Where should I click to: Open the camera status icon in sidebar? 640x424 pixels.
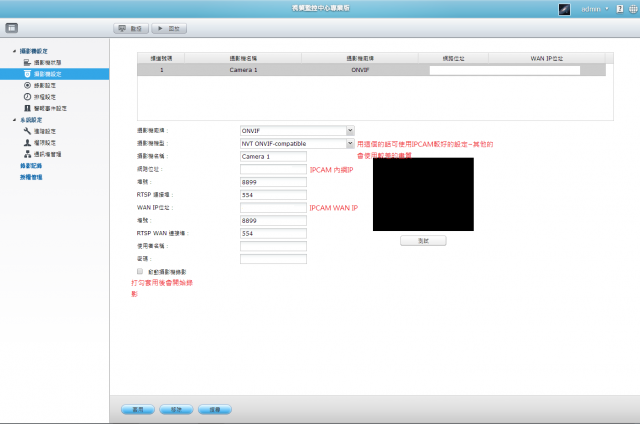point(27,62)
